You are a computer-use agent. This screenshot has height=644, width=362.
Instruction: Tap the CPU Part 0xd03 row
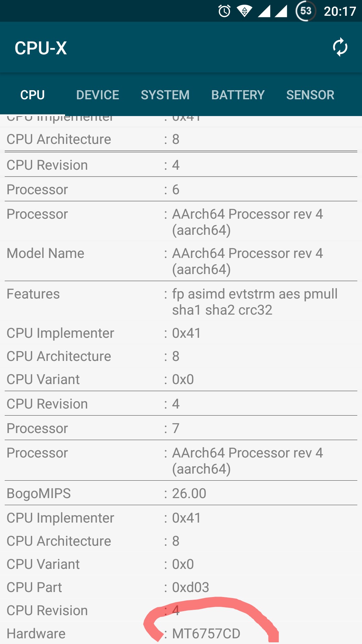(181, 587)
